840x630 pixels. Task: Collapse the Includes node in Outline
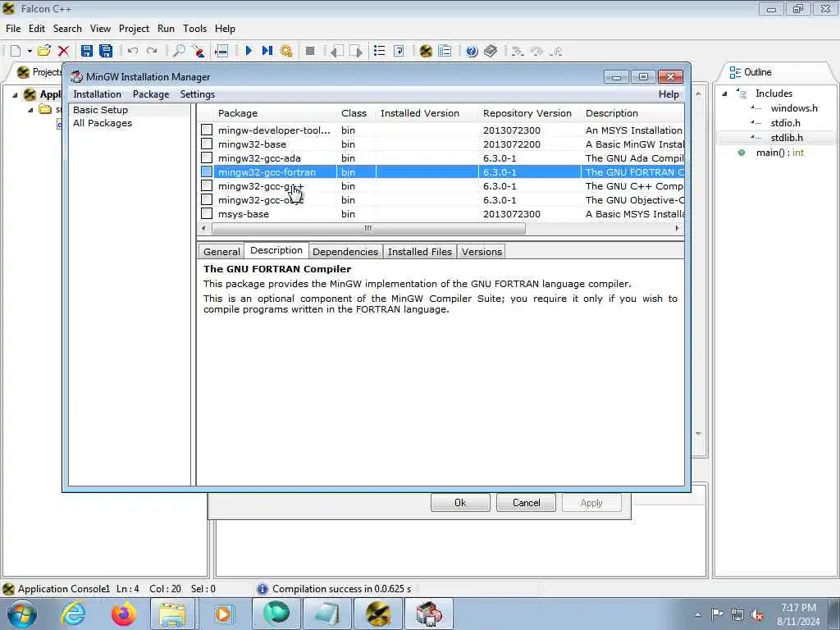[x=725, y=94]
